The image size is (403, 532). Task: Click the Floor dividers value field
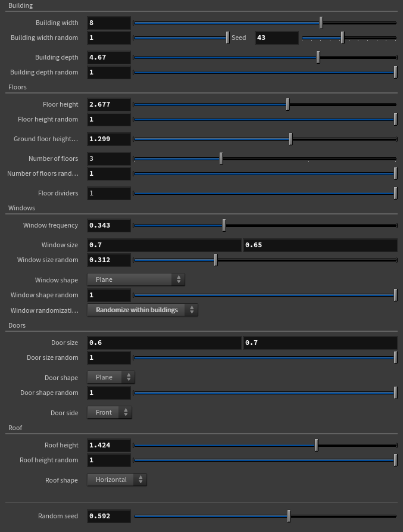tap(109, 193)
